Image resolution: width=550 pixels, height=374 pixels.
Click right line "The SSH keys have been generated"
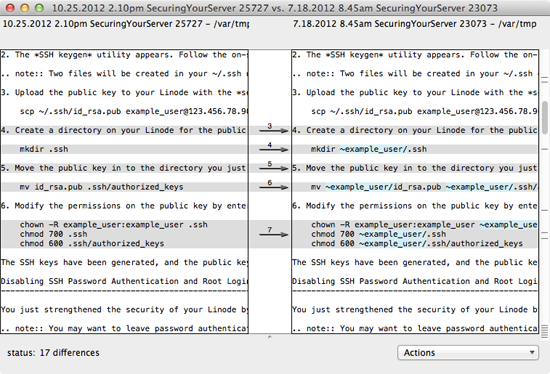coord(415,262)
